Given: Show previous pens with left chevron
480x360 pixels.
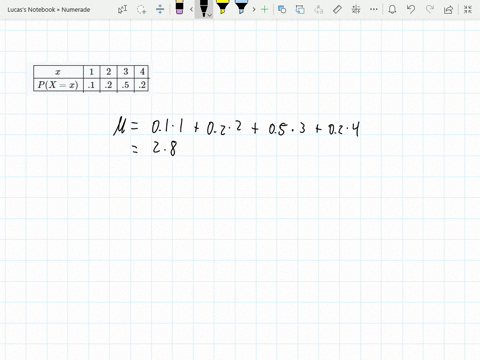Looking at the screenshot, I should pos(191,9).
